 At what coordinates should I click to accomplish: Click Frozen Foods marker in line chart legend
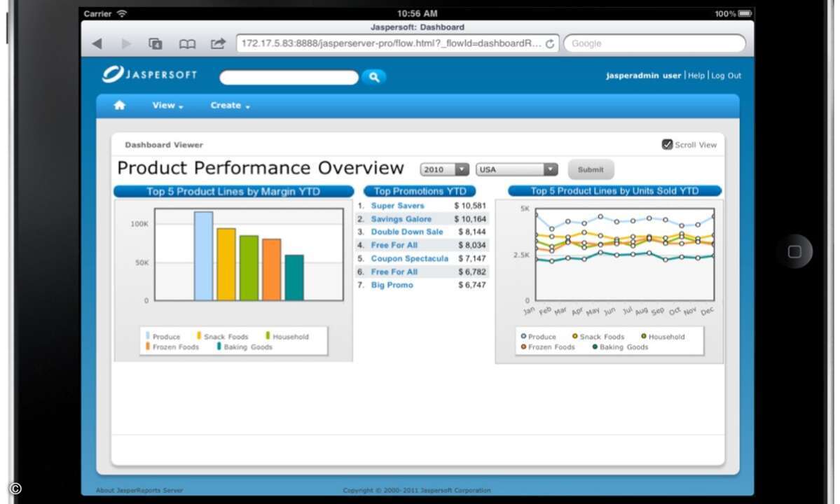click(x=523, y=346)
